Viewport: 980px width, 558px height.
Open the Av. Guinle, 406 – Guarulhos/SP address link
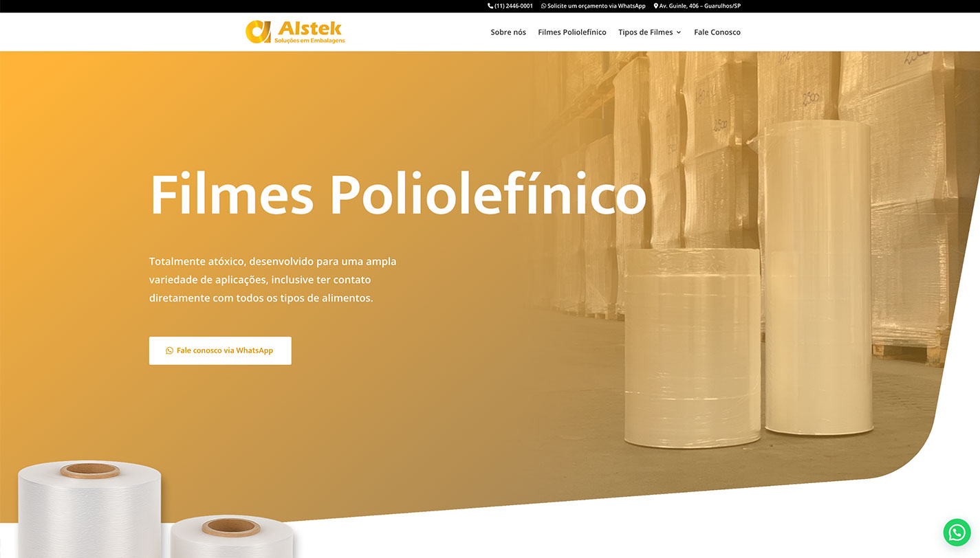click(x=700, y=6)
